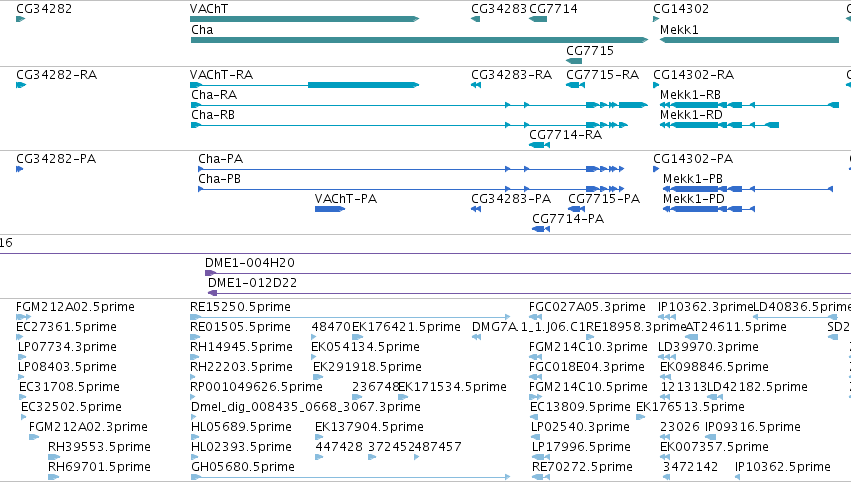Viewport: 851px width, 482px height.
Task: Select the CG34283 gene glyph
Action: (475, 19)
